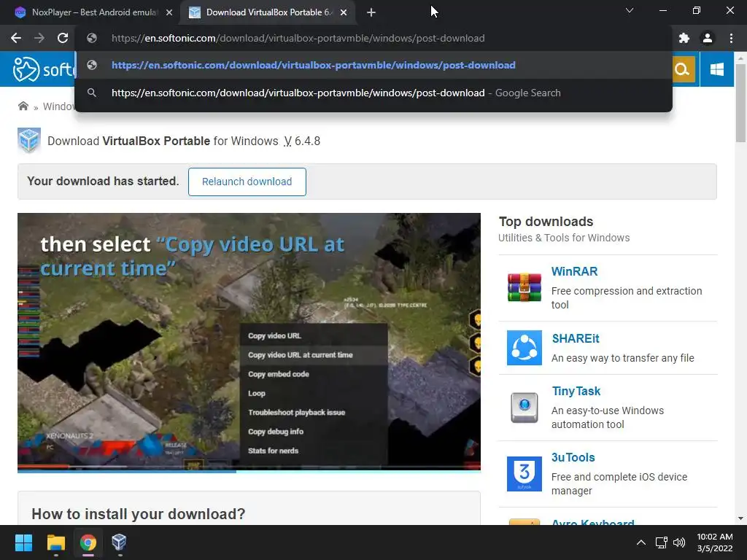Open the taskbar clock and date

coord(715,542)
